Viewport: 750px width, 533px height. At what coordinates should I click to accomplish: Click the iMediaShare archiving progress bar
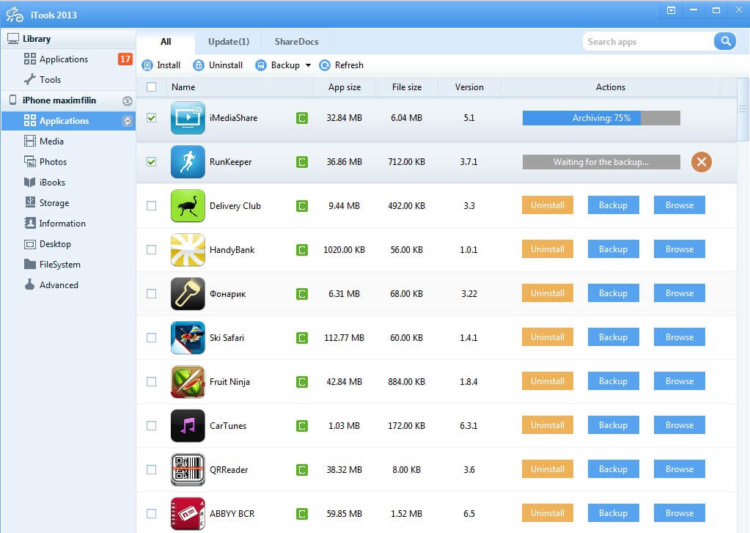tap(601, 118)
